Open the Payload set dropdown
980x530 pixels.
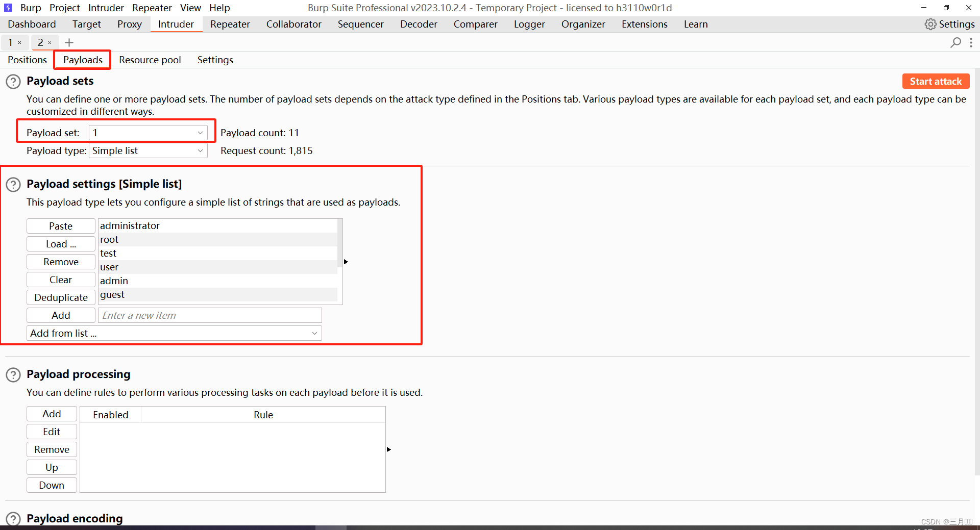click(x=148, y=133)
